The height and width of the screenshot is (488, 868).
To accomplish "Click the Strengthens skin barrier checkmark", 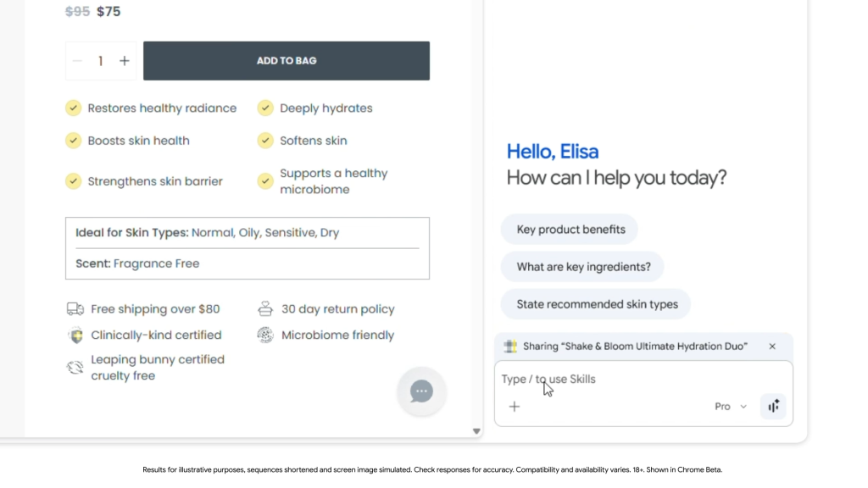I will coord(74,181).
